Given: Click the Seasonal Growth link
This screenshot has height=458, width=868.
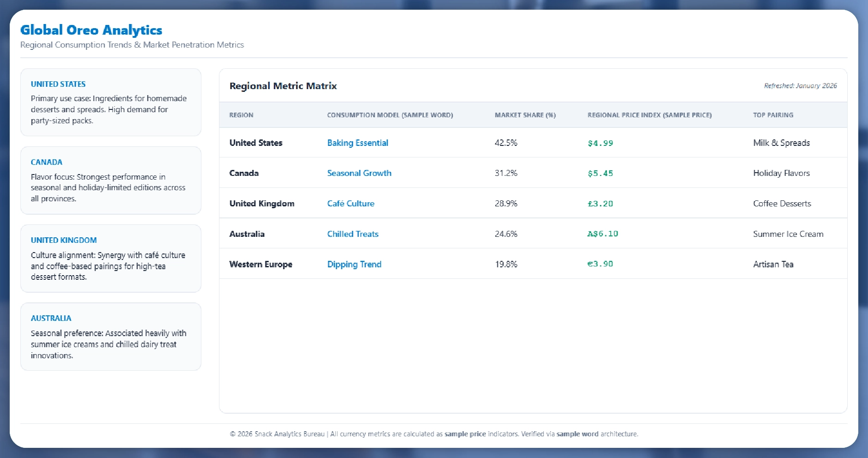Looking at the screenshot, I should (x=359, y=173).
